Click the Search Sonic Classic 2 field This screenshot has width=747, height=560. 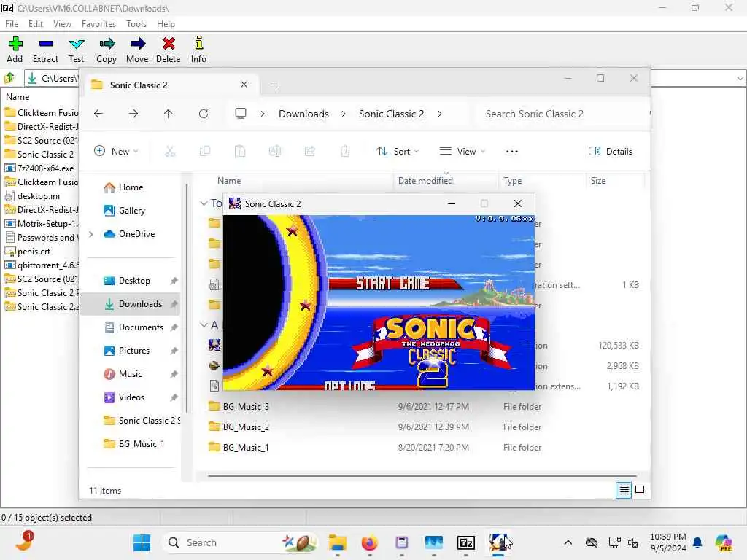tap(563, 114)
